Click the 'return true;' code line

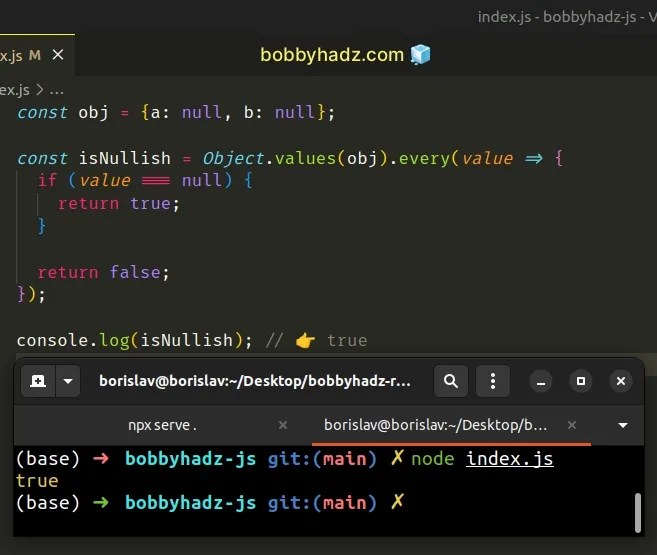(x=119, y=204)
